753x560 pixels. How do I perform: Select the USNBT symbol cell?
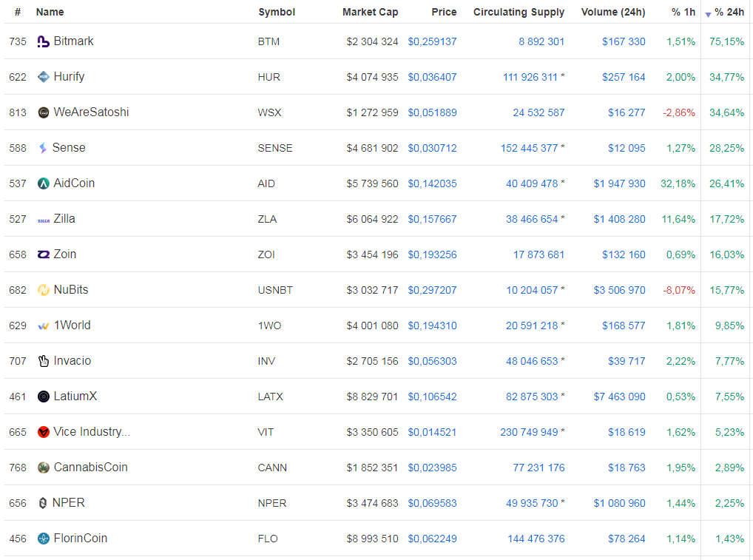coord(275,291)
